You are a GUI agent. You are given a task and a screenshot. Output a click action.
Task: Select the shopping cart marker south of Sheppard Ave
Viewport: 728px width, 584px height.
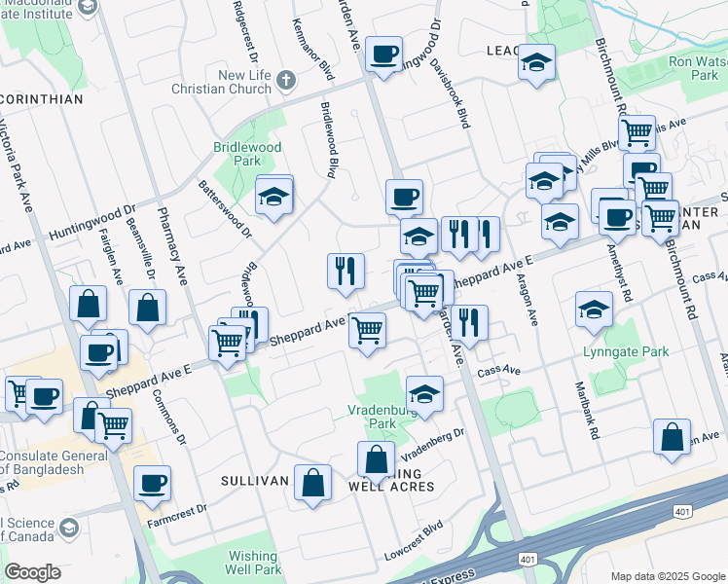(367, 331)
